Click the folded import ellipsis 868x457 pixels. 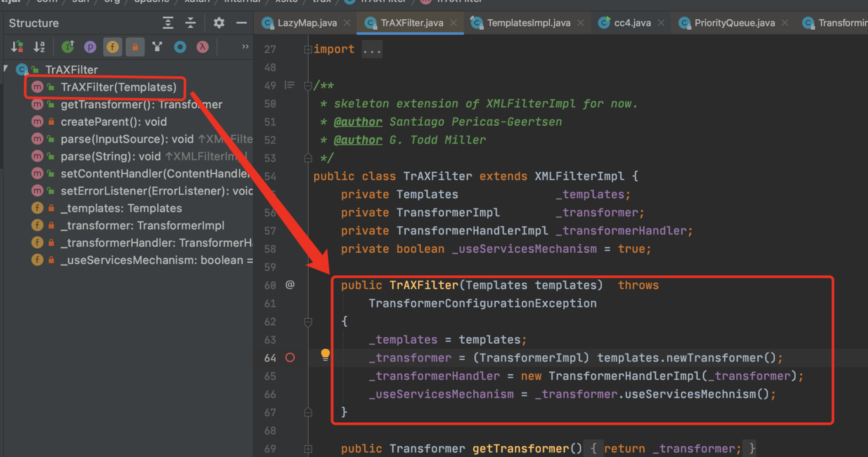tap(372, 49)
